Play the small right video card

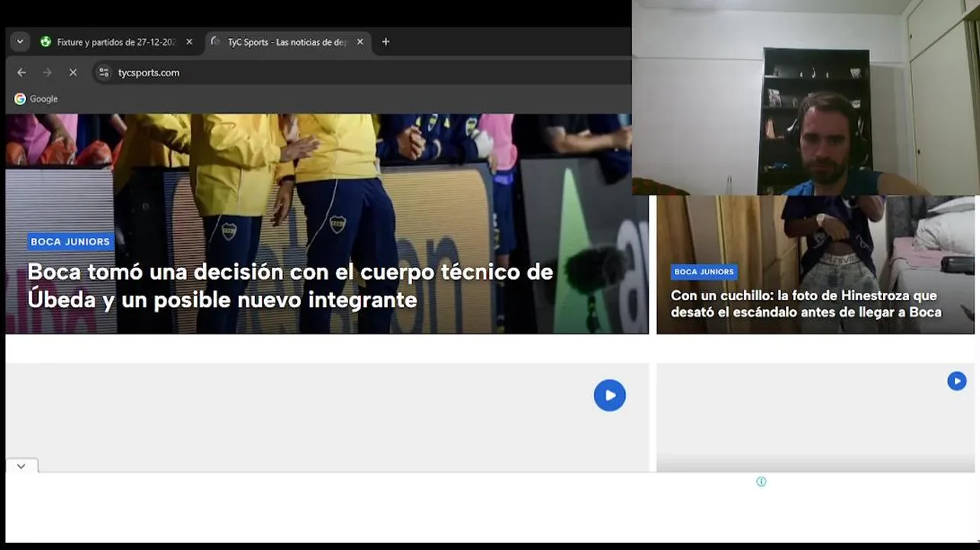[x=956, y=381]
